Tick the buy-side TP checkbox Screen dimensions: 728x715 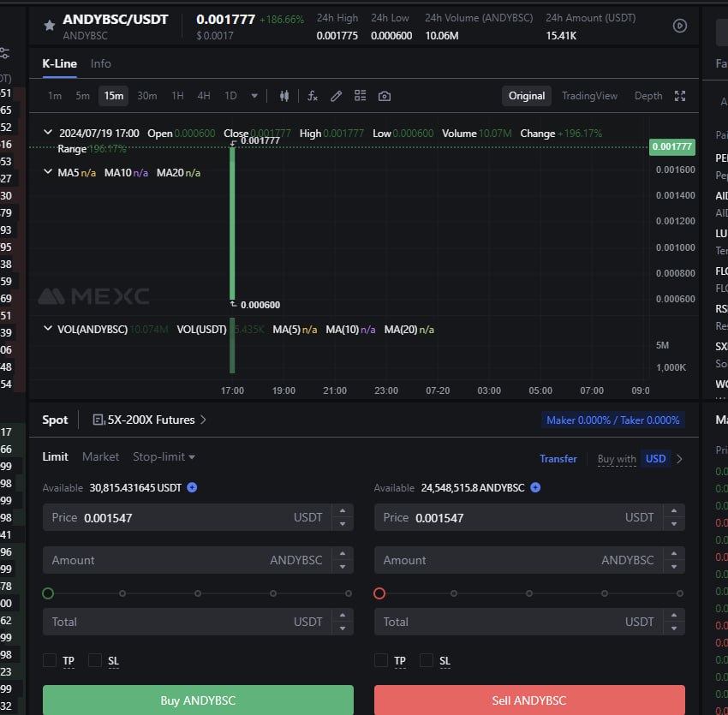tap(50, 660)
